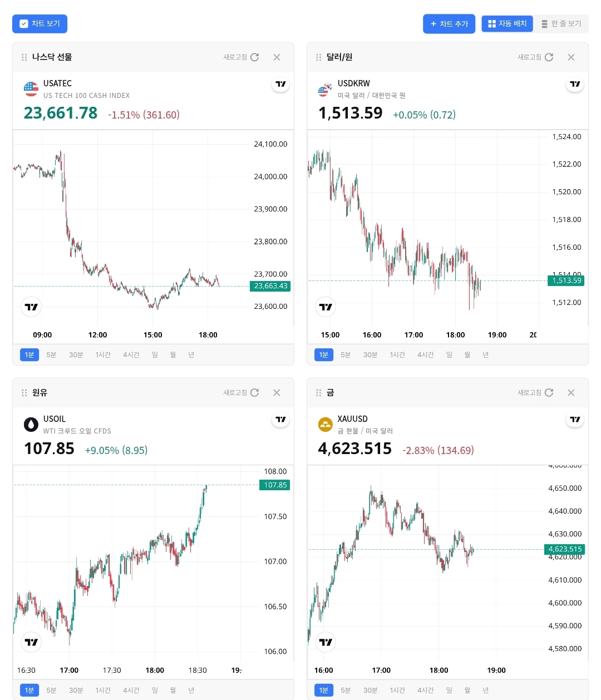Switch to 한 줄 보기 layout

[561, 24]
